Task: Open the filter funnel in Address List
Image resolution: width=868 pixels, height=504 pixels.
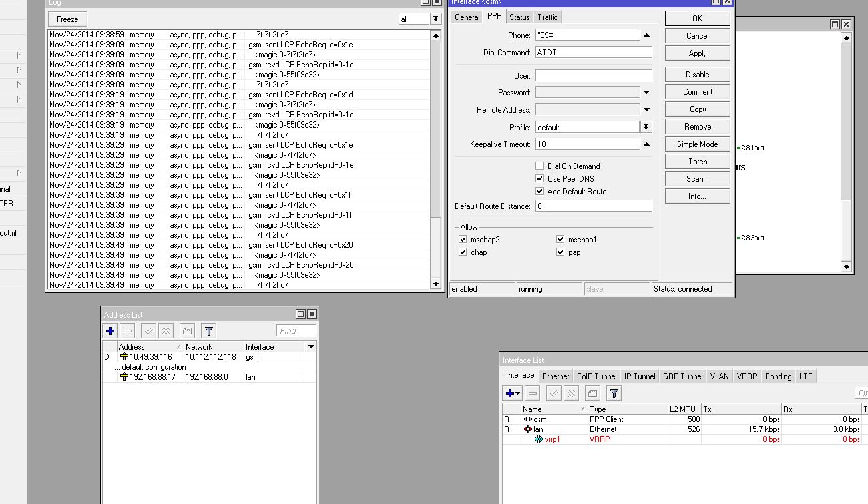Action: point(209,331)
